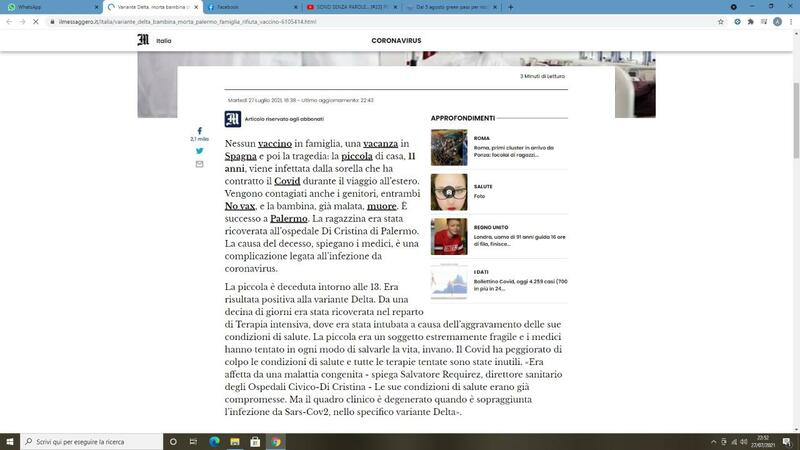Viewport: 800px width, 450px height.
Task: Open network icon in system tray
Action: point(734,442)
